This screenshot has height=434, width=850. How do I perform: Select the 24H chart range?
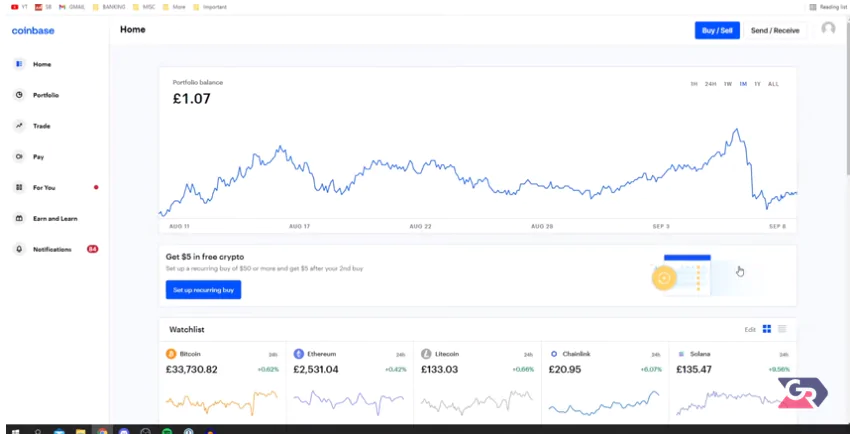tap(710, 84)
